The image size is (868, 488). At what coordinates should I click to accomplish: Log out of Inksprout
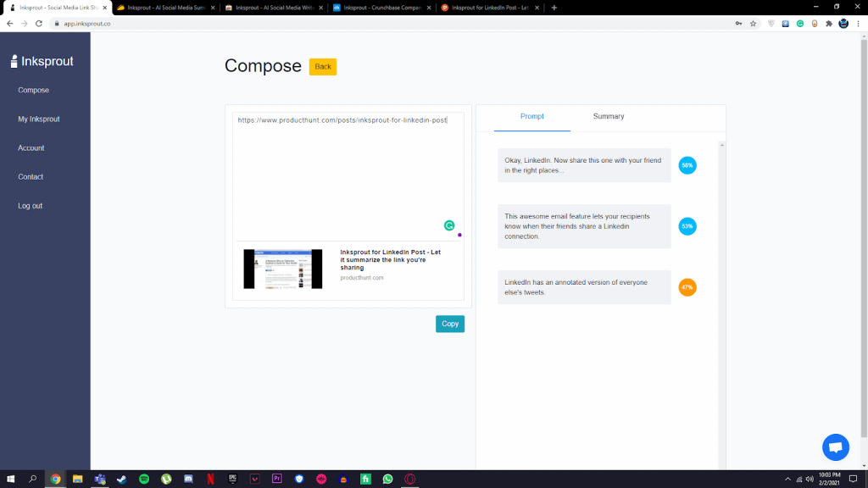[30, 206]
